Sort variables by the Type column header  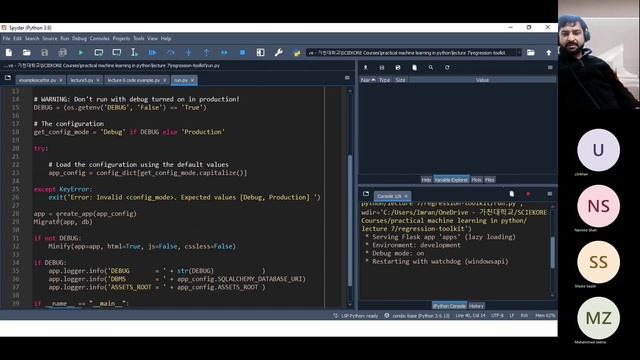[x=384, y=80]
